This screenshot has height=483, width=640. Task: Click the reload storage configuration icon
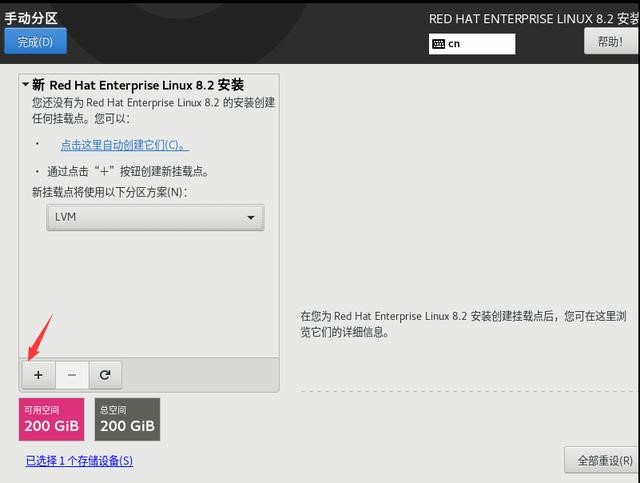105,375
